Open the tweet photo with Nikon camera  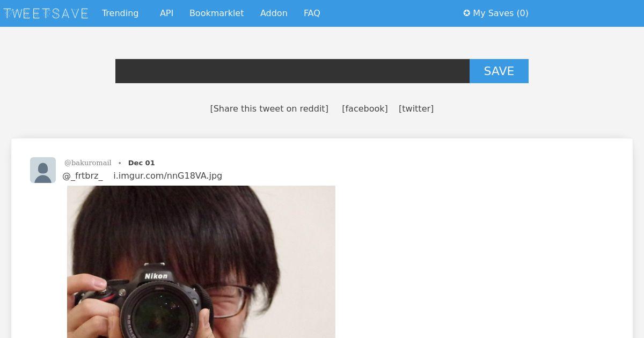coord(201,262)
